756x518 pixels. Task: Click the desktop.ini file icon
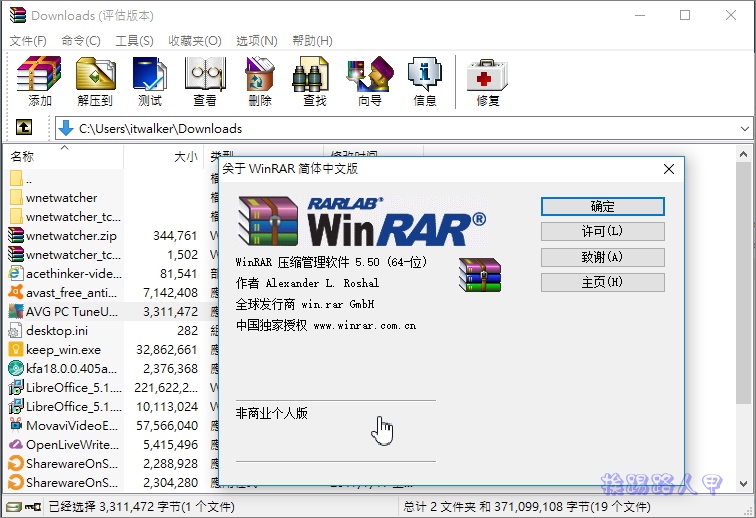(16, 330)
